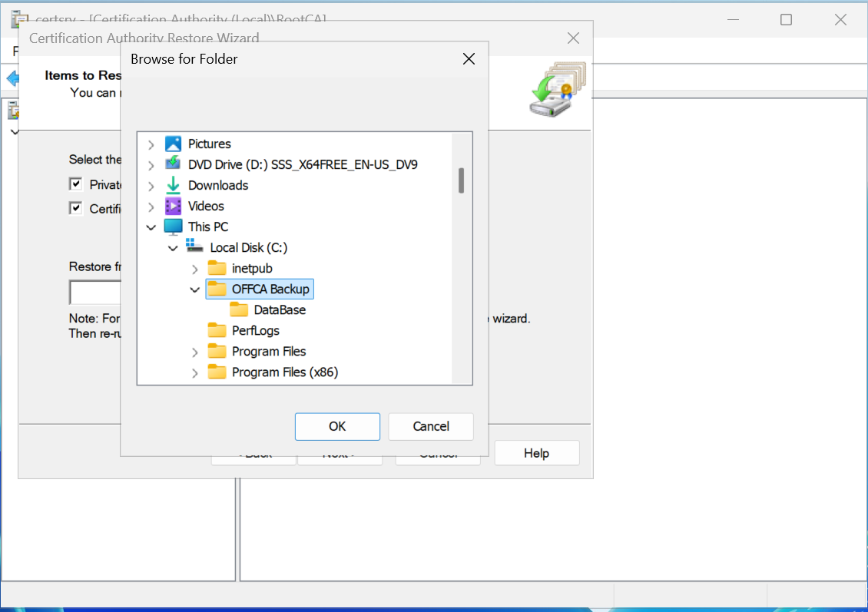
Task: Select the DataBase subfolder
Action: 280,309
